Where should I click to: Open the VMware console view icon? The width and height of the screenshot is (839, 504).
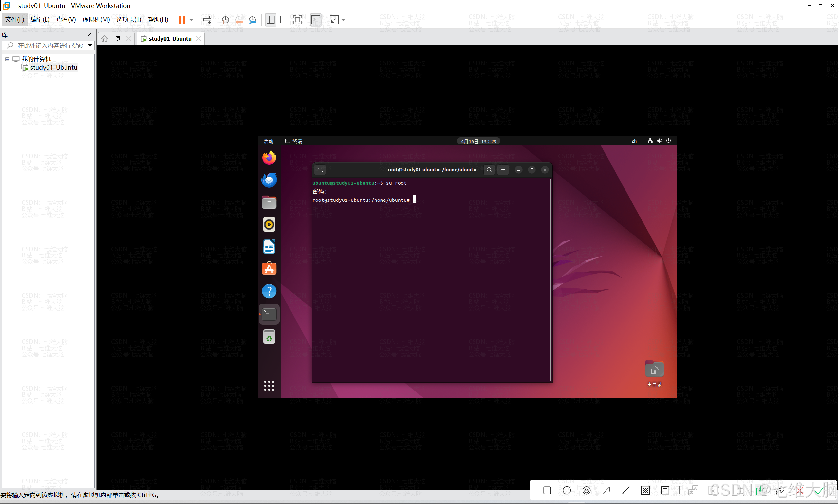(316, 20)
